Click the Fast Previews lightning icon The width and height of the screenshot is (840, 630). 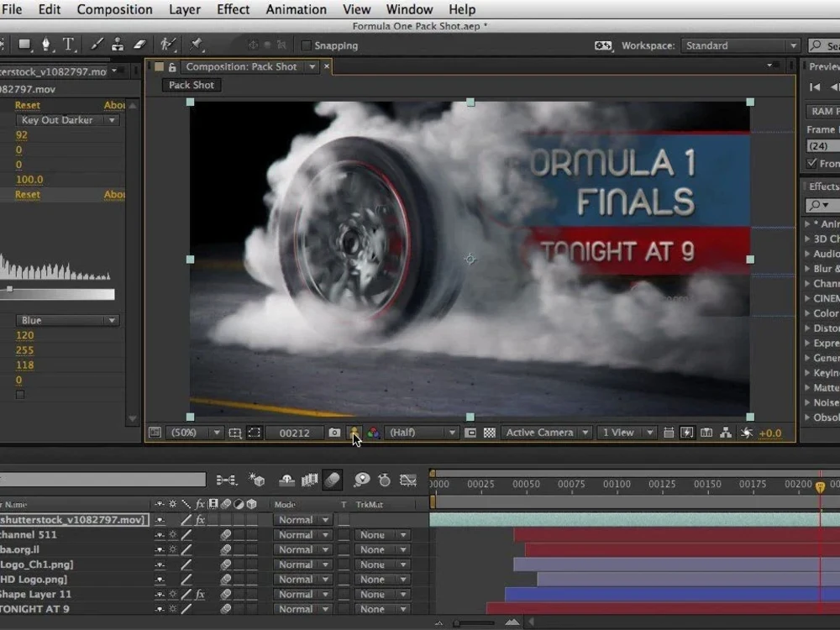coord(687,433)
